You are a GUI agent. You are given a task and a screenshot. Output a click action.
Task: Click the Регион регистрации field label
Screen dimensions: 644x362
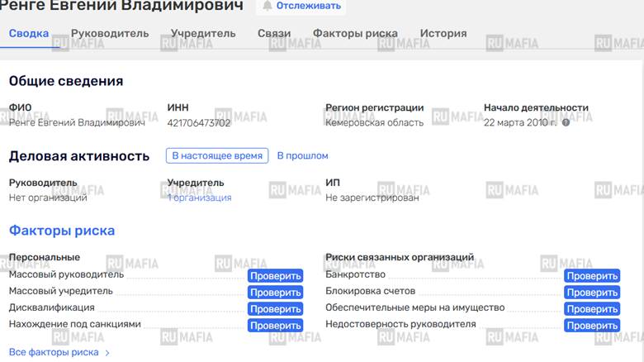pos(375,107)
